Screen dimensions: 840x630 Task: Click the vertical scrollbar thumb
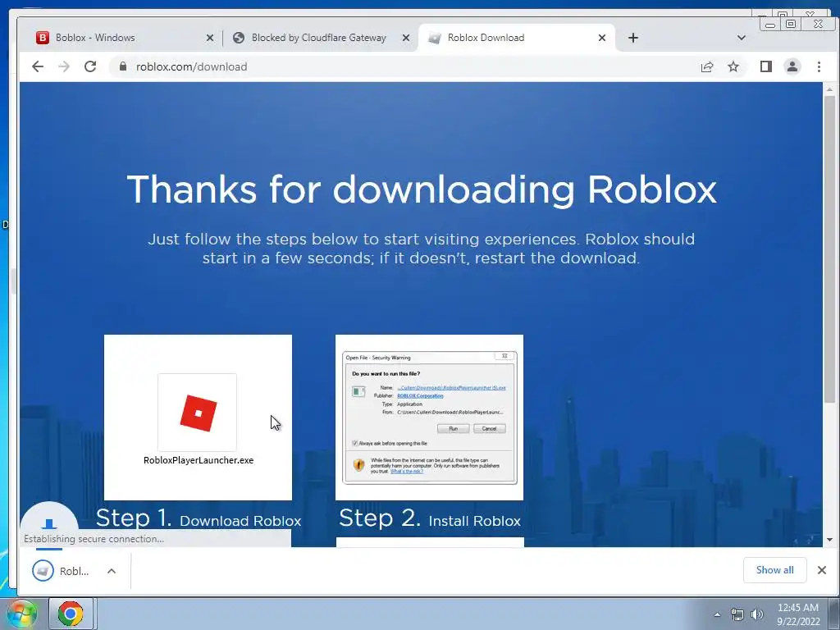coord(830,249)
